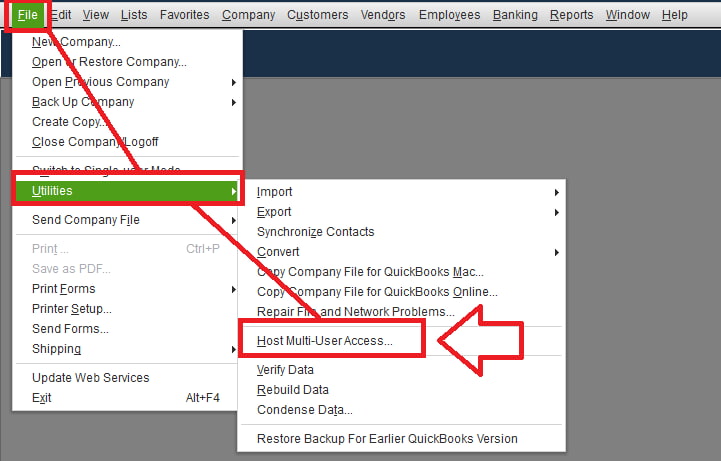
Task: Select Open or Restore Company
Action: click(127, 62)
